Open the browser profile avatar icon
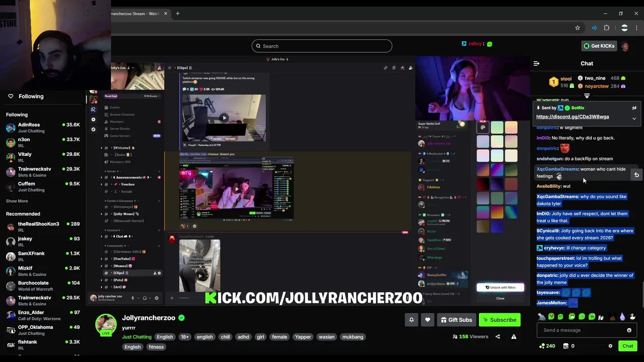The width and height of the screenshot is (644, 362). click(624, 28)
